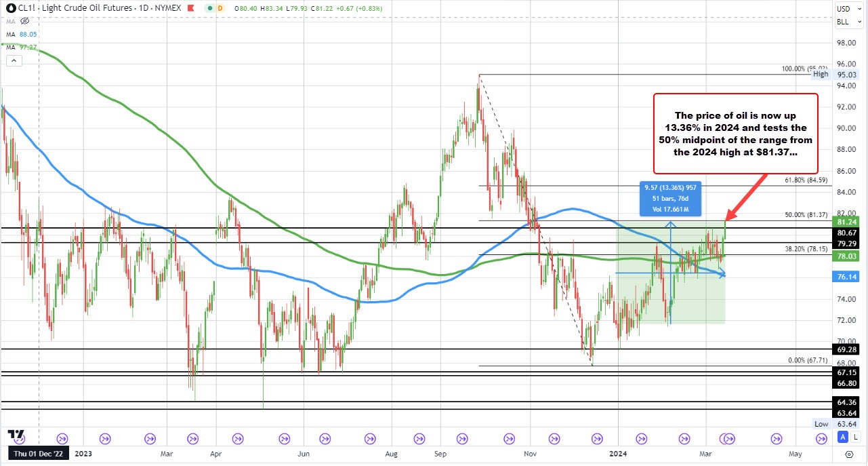Select the Light Crude Oil Futures title
This screenshot has height=466, width=868.
tap(87, 8)
